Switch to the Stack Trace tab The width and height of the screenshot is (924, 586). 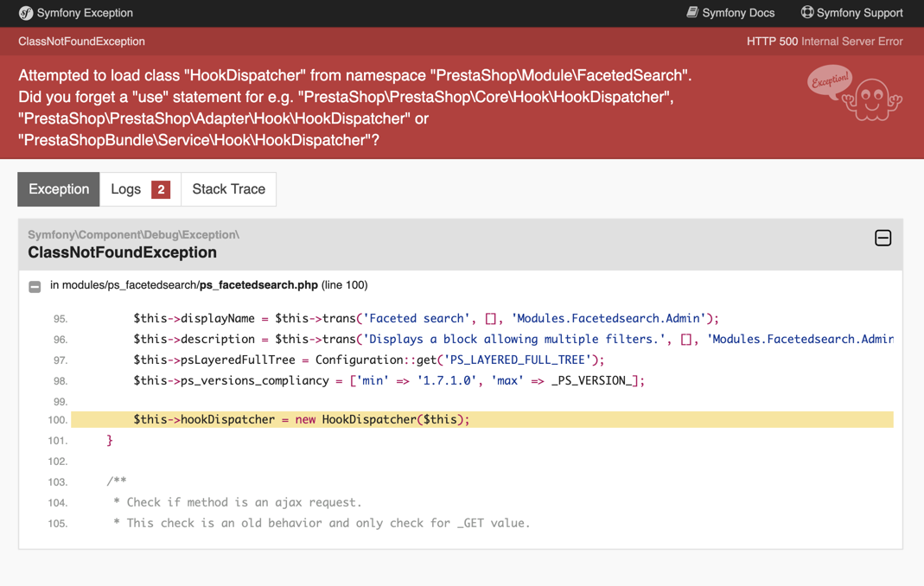coord(229,189)
